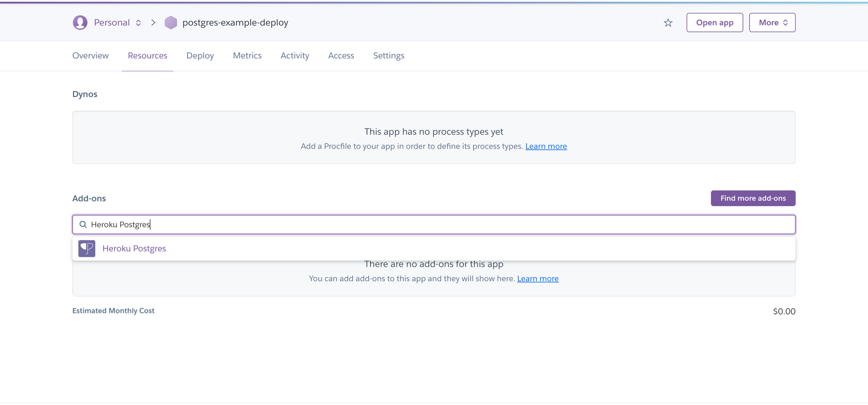Switch to the Deploy tab
The height and width of the screenshot is (405, 868).
pyautogui.click(x=200, y=56)
